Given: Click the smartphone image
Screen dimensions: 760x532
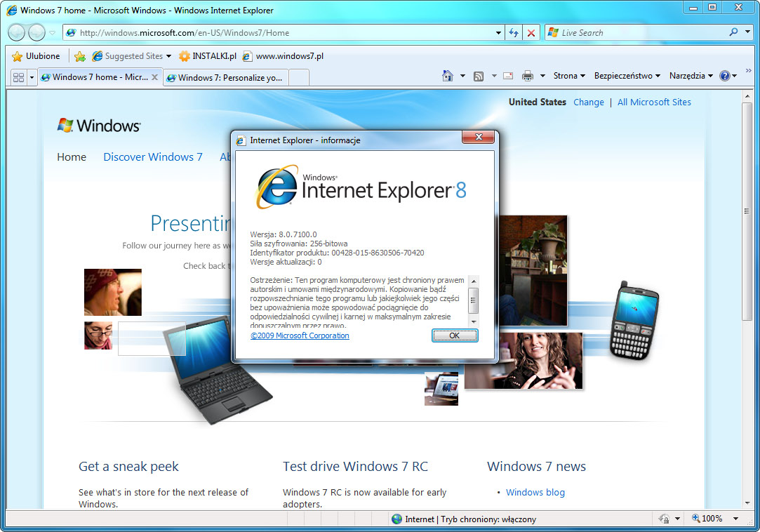Looking at the screenshot, I should 634,321.
